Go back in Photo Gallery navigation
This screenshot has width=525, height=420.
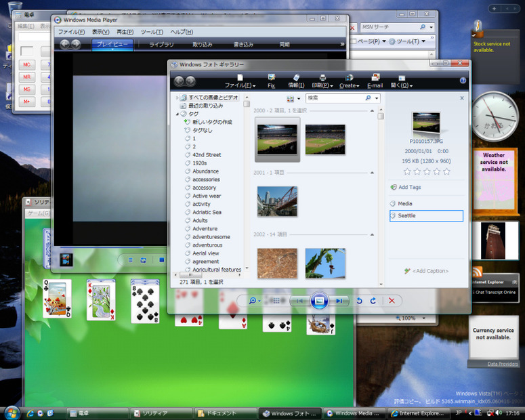[x=179, y=81]
